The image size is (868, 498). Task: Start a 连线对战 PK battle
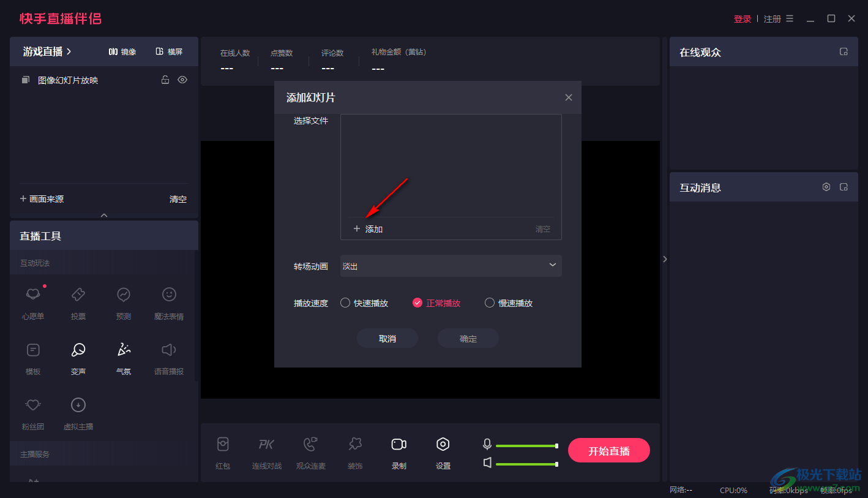coord(267,453)
